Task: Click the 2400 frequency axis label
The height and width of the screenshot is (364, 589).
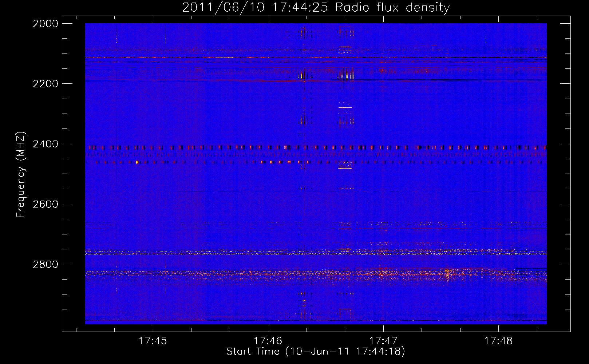Action: pyautogui.click(x=46, y=144)
